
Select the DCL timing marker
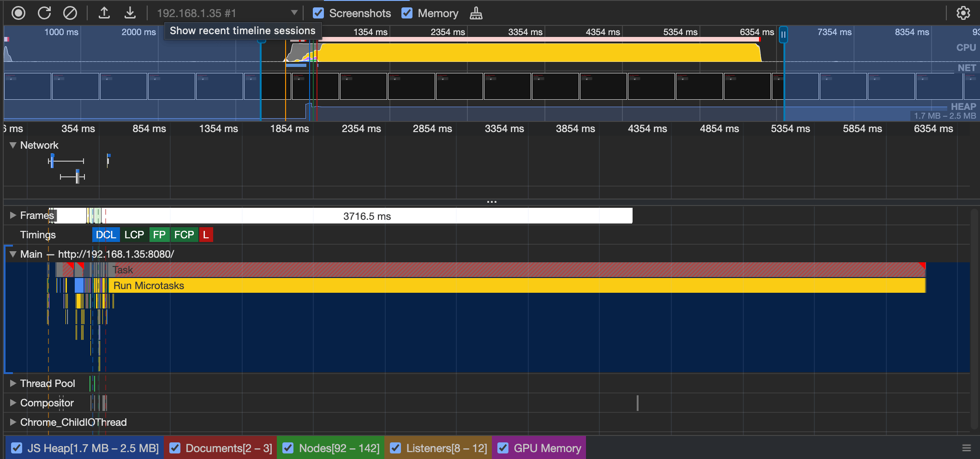[106, 235]
